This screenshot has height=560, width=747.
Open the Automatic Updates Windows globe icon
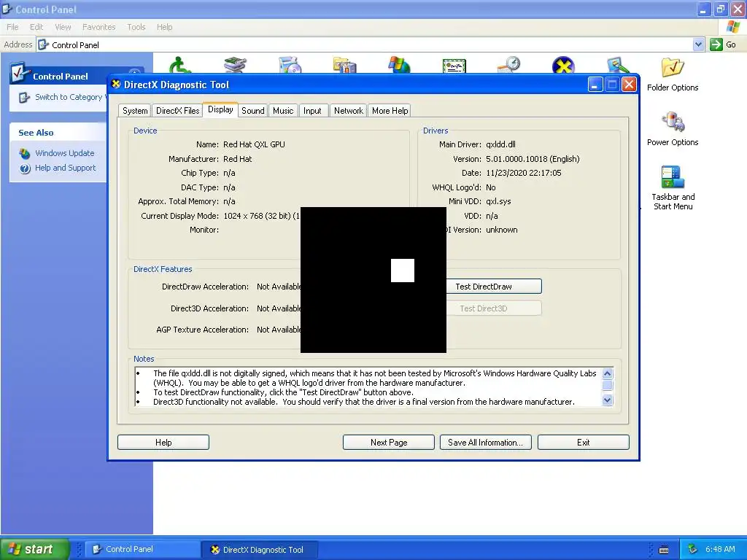pos(399,65)
